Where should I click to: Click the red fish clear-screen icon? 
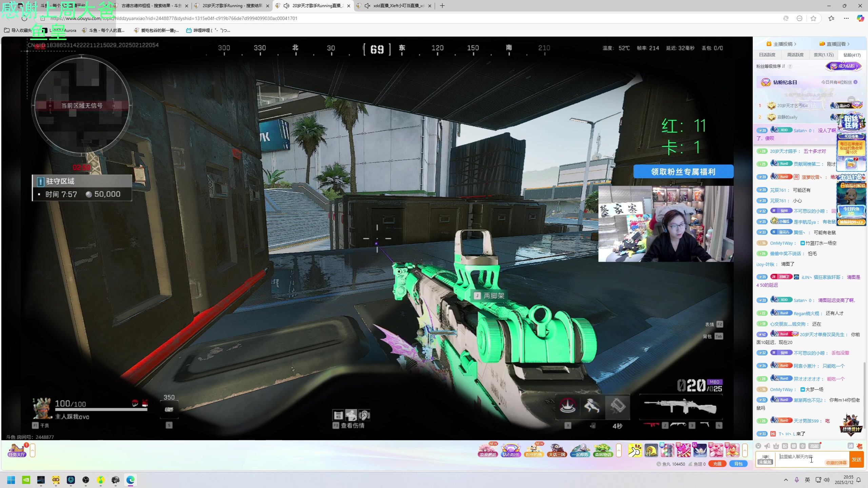859,446
